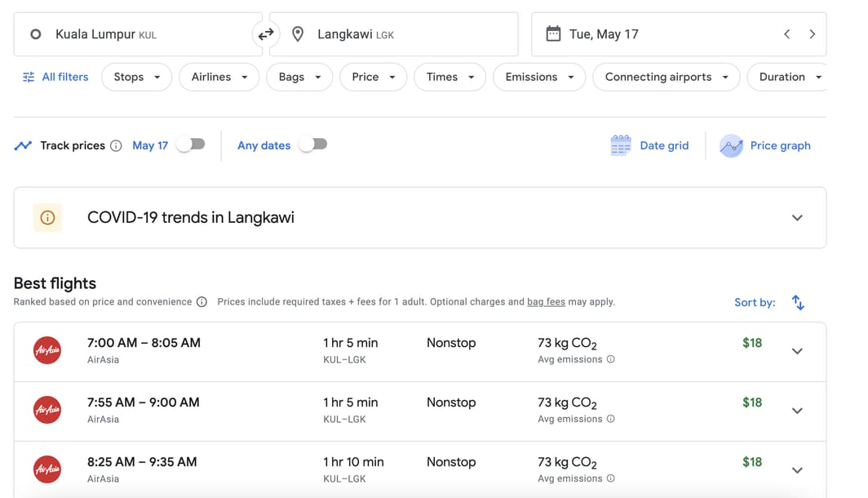Open the Bags filter menu

(299, 77)
